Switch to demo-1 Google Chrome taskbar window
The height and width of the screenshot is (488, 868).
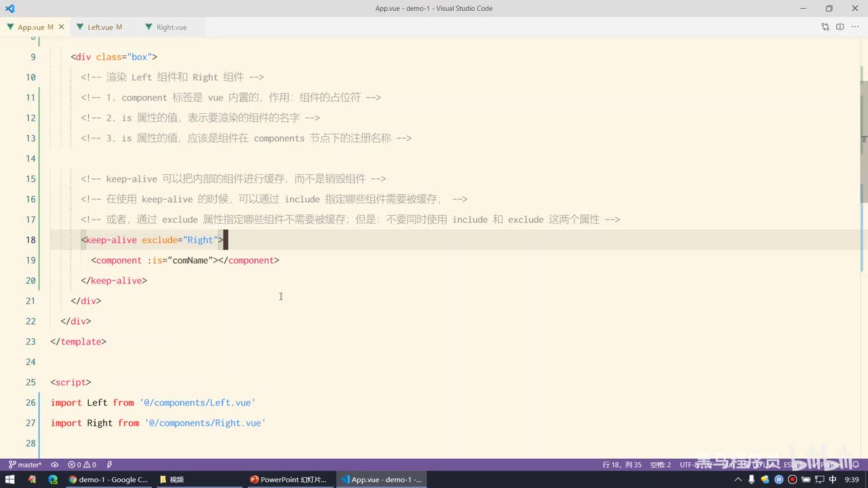[108, 479]
